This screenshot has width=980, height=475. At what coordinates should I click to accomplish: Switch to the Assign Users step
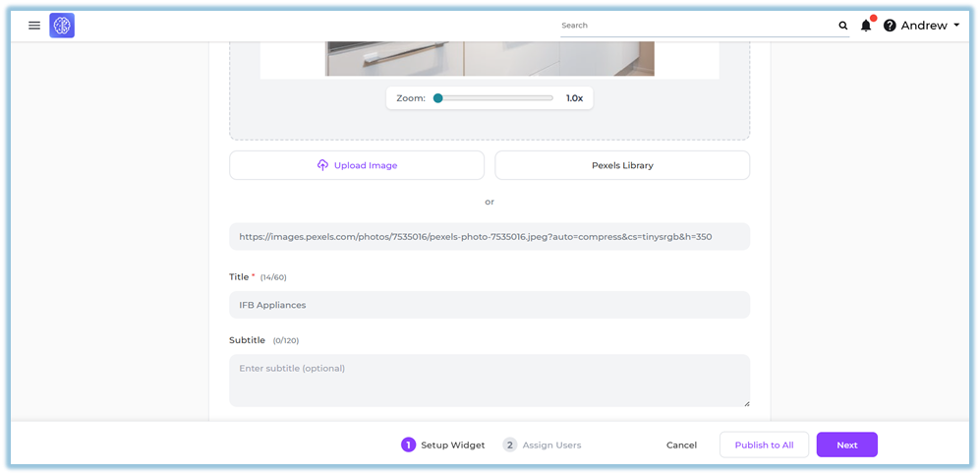click(551, 445)
